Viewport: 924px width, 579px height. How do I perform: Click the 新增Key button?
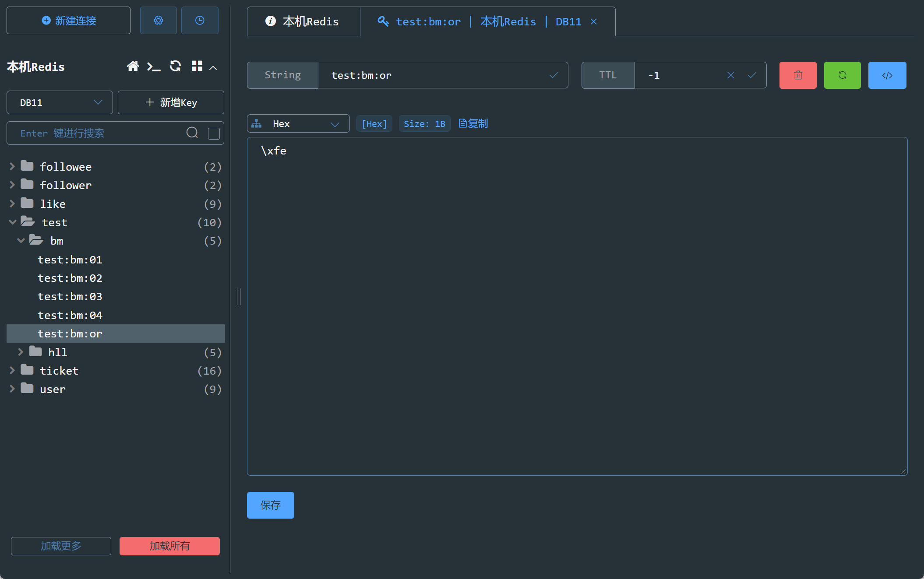pos(171,102)
